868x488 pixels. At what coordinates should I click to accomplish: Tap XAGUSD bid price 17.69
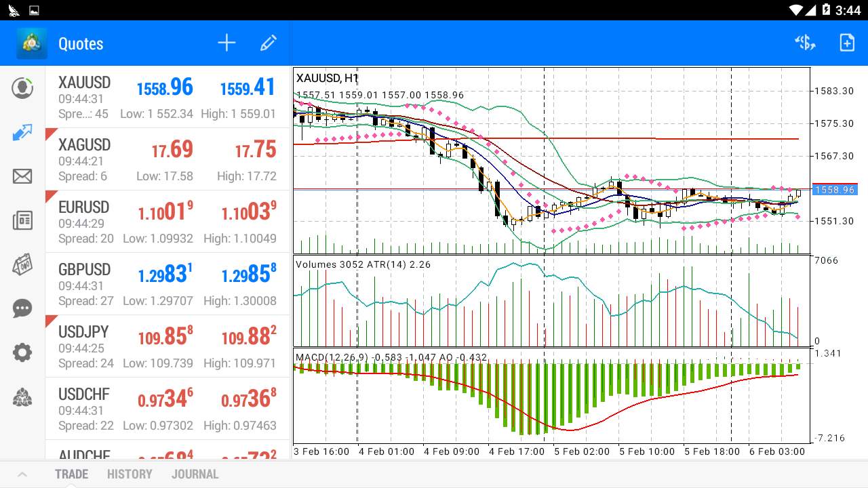[172, 149]
